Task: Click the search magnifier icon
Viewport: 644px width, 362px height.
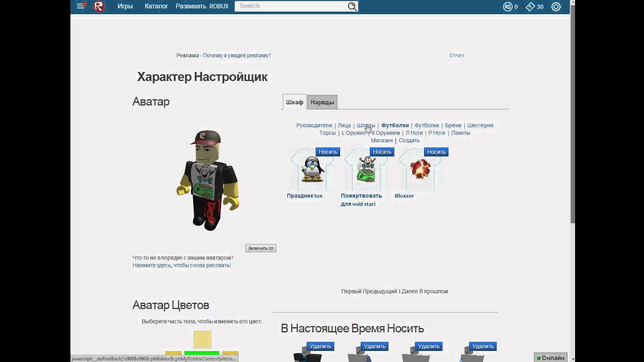Action: (x=352, y=7)
